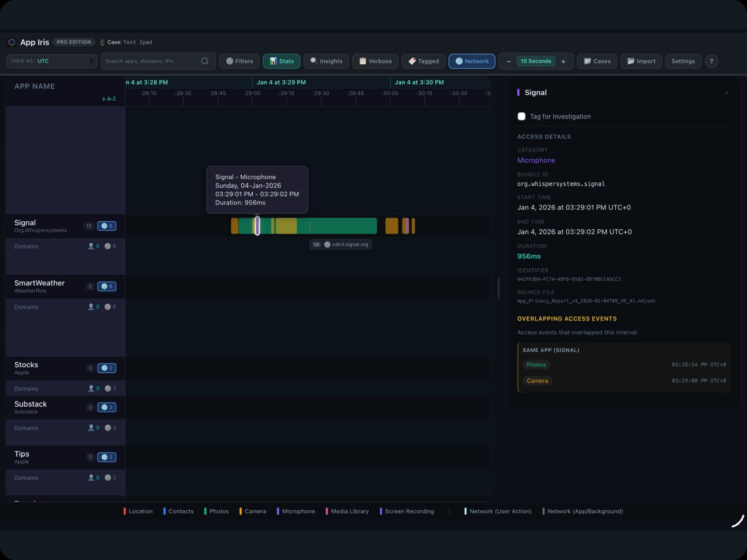Decrease the timeline interval with minus
747x560 pixels.
click(509, 62)
